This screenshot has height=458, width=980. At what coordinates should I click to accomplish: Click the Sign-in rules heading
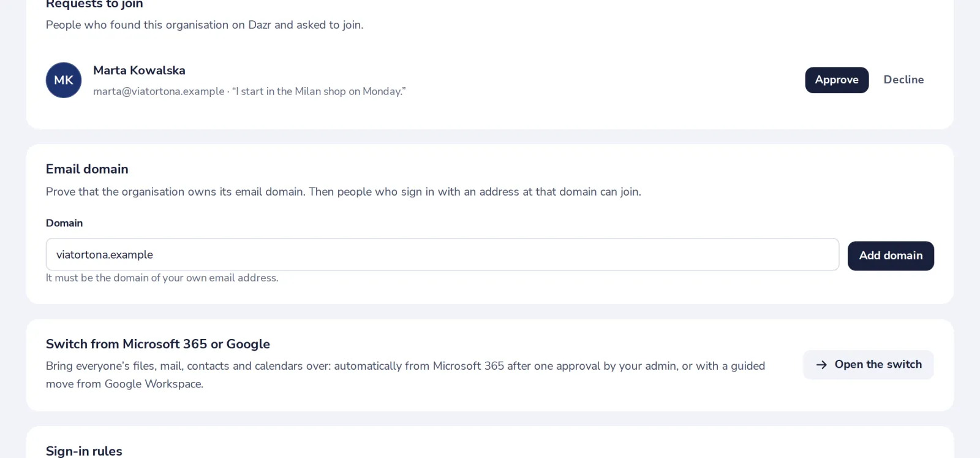pyautogui.click(x=84, y=451)
